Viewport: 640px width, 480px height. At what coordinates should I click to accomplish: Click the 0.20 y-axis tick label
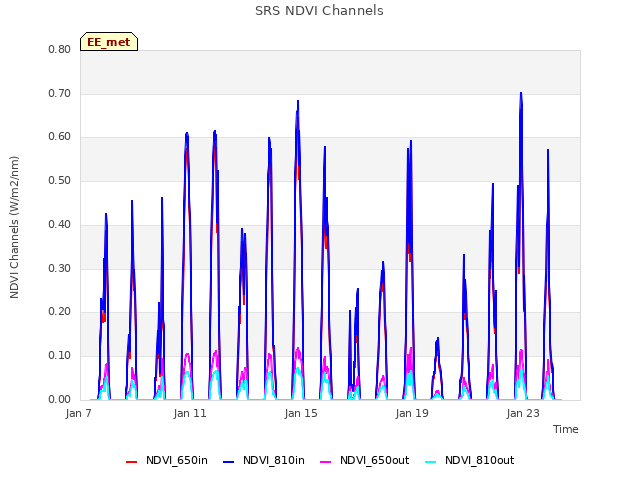60,312
